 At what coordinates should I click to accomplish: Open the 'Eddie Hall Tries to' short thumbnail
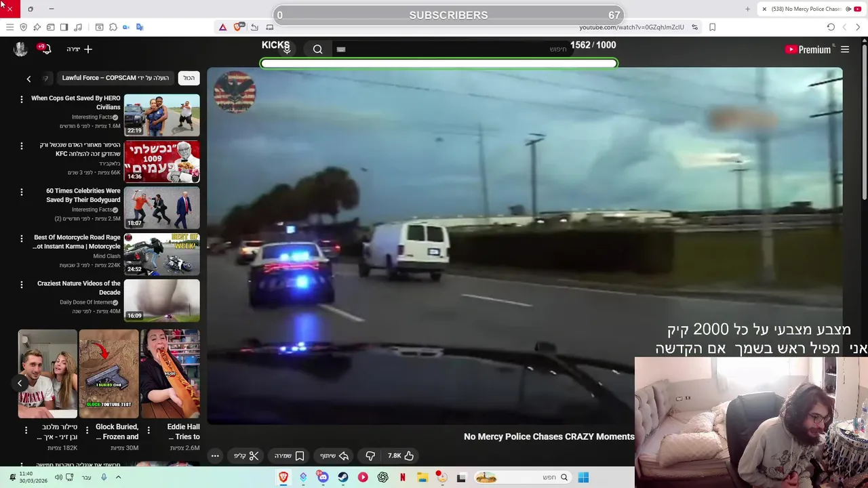[170, 373]
